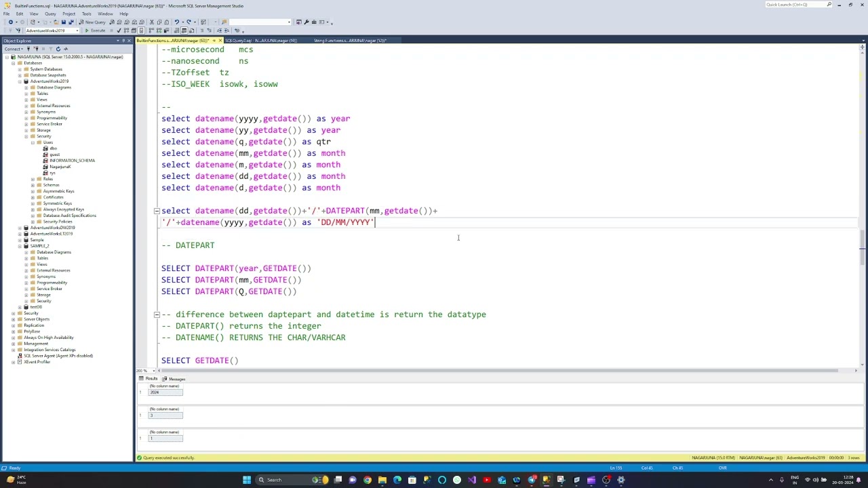Open the View menu

pyautogui.click(x=34, y=14)
